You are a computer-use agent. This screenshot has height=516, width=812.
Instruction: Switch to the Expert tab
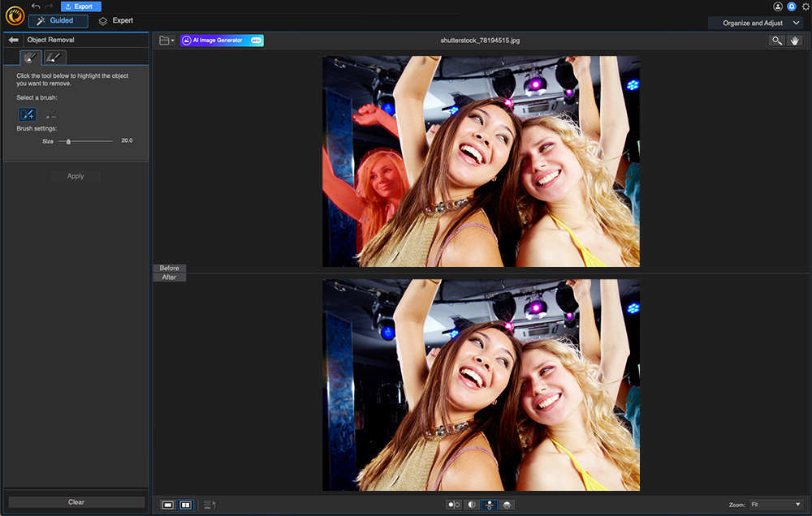(x=115, y=20)
